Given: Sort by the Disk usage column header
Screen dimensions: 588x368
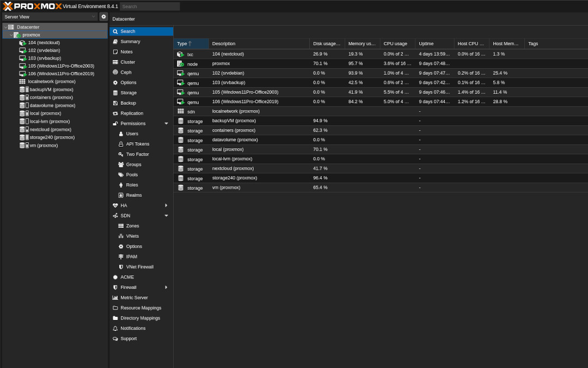Looking at the screenshot, I should [x=327, y=44].
